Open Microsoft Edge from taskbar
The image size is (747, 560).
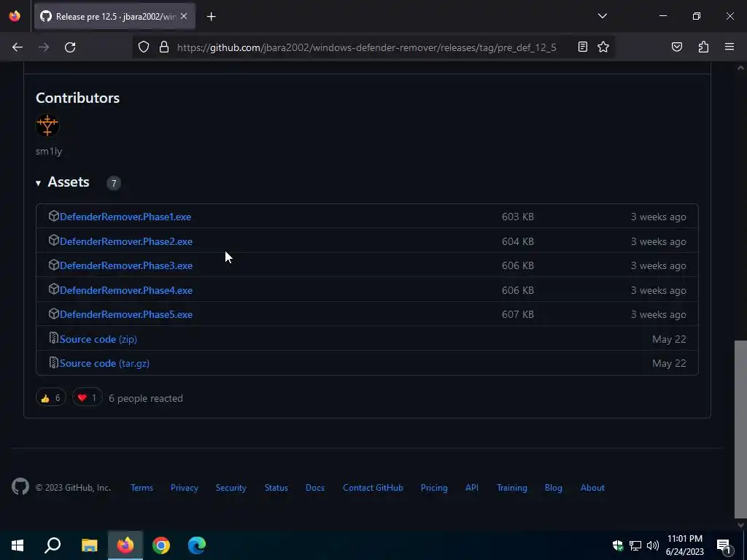[x=197, y=545]
